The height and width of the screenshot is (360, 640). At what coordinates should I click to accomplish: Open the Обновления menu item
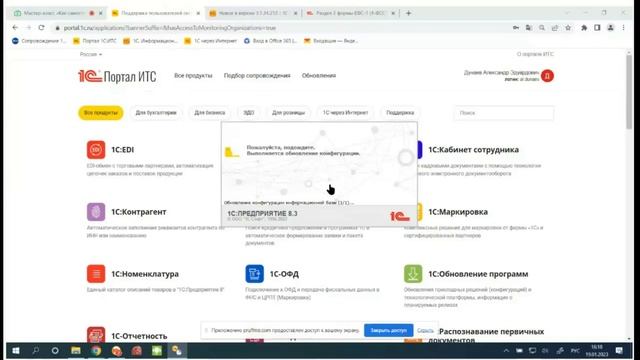point(319,76)
